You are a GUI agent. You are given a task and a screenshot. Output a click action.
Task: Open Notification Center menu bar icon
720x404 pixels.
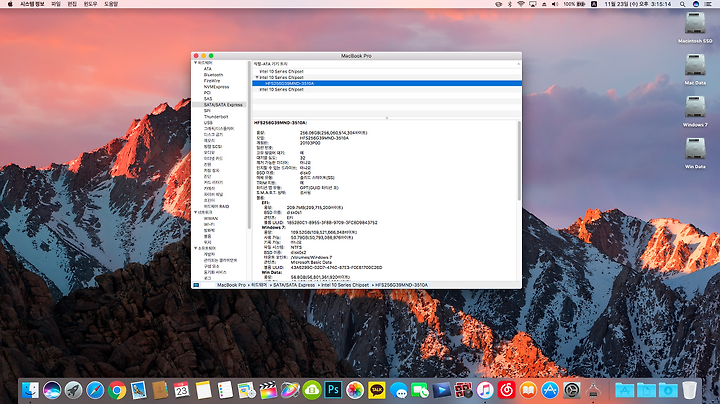708,4
